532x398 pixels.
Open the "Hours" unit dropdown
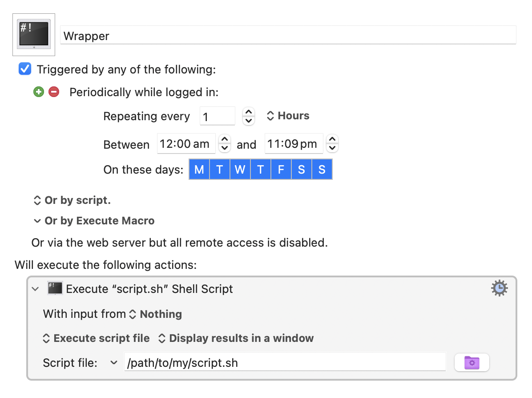pos(288,116)
